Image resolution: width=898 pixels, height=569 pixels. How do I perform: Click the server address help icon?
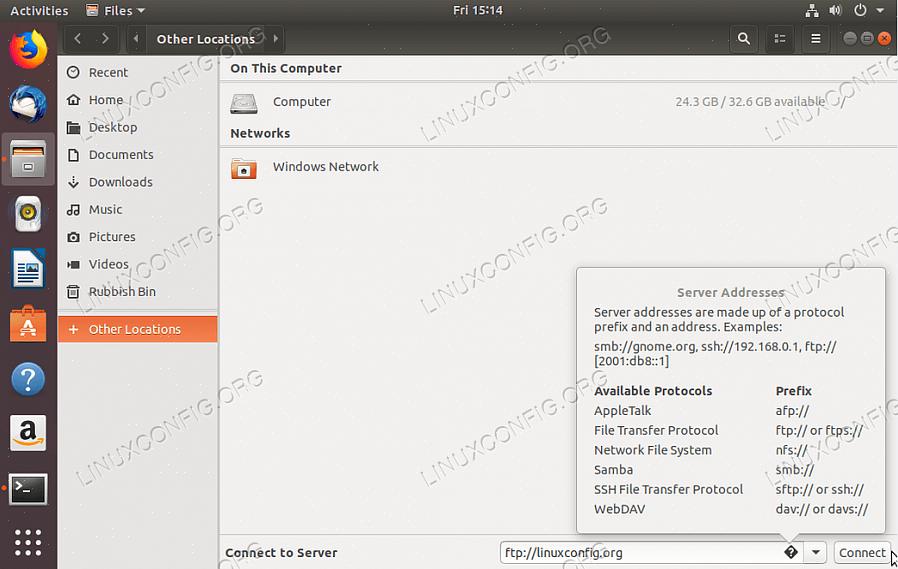[x=790, y=552]
